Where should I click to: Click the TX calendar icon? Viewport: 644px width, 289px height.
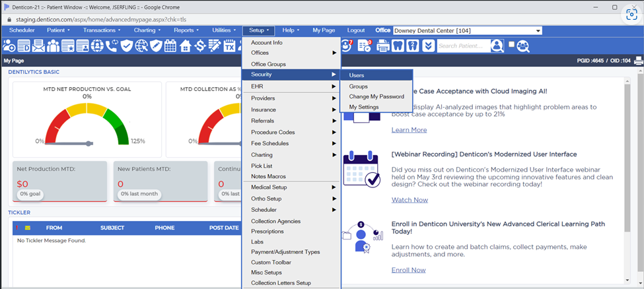click(x=229, y=46)
